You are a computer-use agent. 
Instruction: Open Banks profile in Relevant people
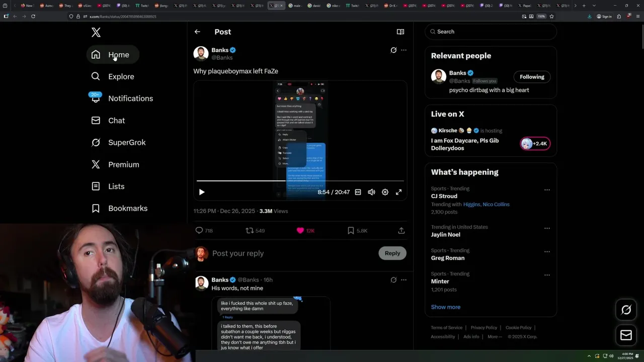tap(457, 73)
